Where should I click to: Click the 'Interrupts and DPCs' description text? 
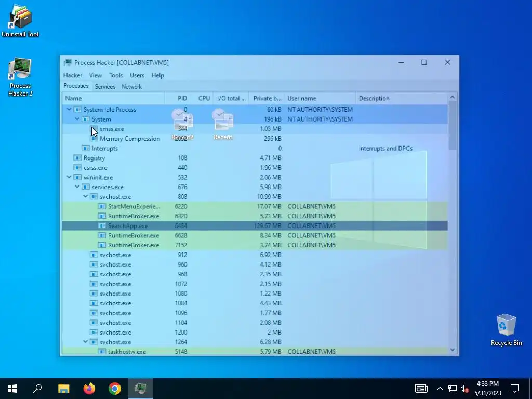pyautogui.click(x=386, y=148)
